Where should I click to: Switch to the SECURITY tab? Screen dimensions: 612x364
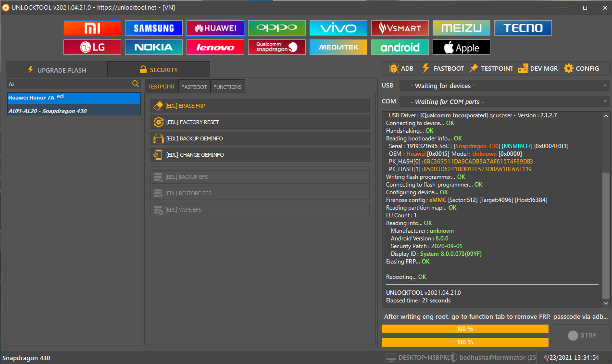(x=159, y=70)
